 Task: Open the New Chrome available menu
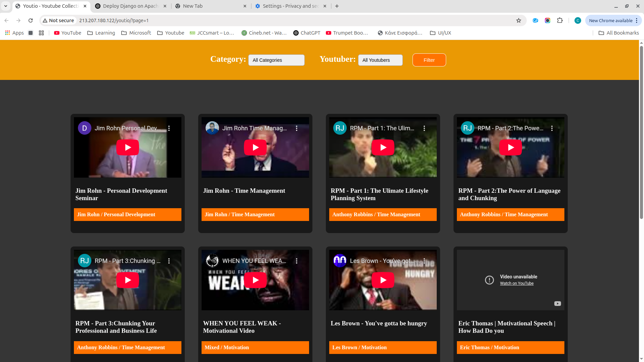tap(613, 20)
